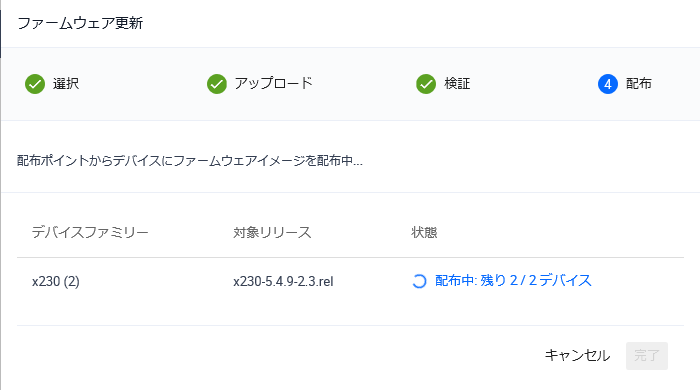
Task: Click the x230 table row
Action: click(x=350, y=292)
